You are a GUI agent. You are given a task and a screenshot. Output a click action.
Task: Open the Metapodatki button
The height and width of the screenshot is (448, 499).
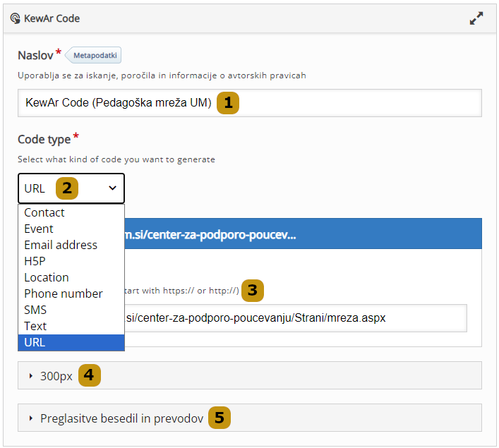pyautogui.click(x=93, y=55)
